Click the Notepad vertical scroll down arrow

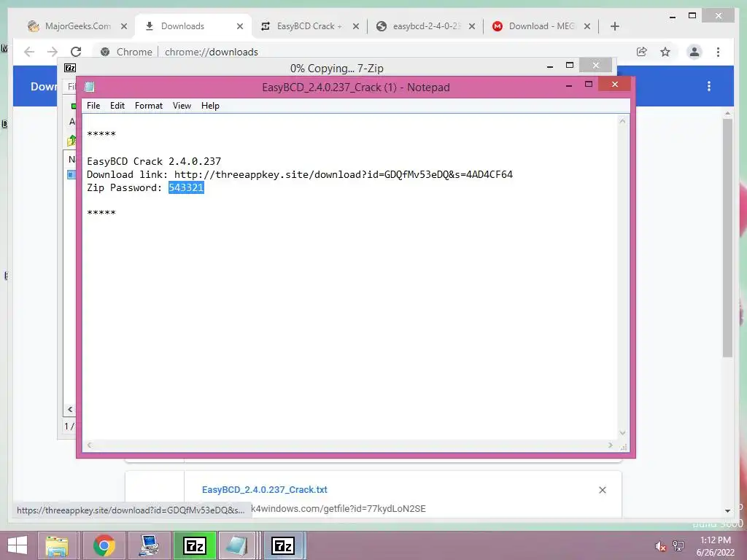[622, 433]
